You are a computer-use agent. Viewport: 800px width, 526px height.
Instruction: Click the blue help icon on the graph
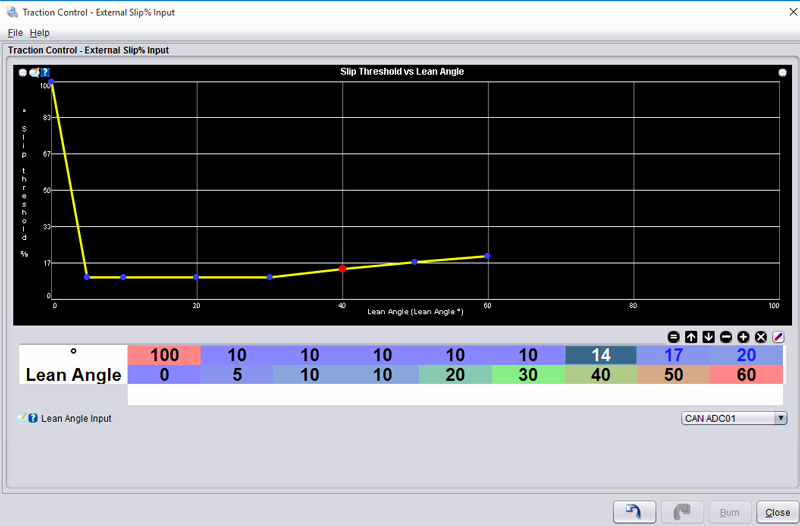click(45, 72)
